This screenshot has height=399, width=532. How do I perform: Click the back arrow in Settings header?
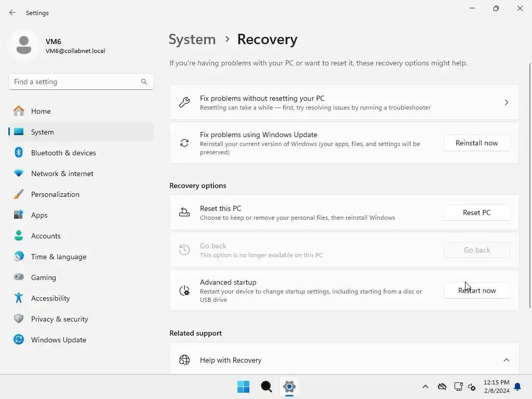pos(12,12)
